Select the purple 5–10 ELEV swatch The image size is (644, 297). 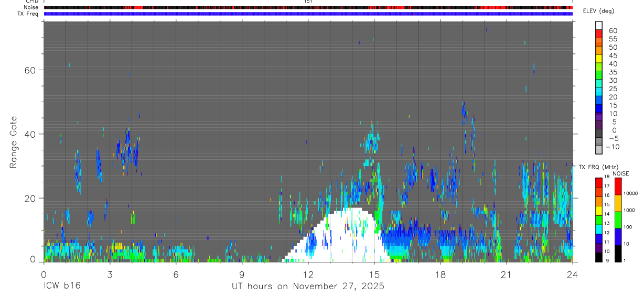tap(599, 117)
